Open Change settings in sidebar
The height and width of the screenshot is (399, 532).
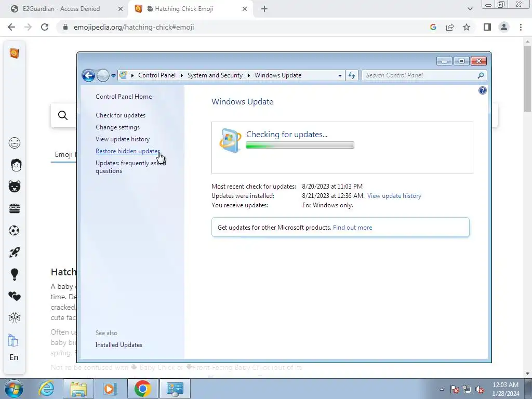click(x=117, y=127)
